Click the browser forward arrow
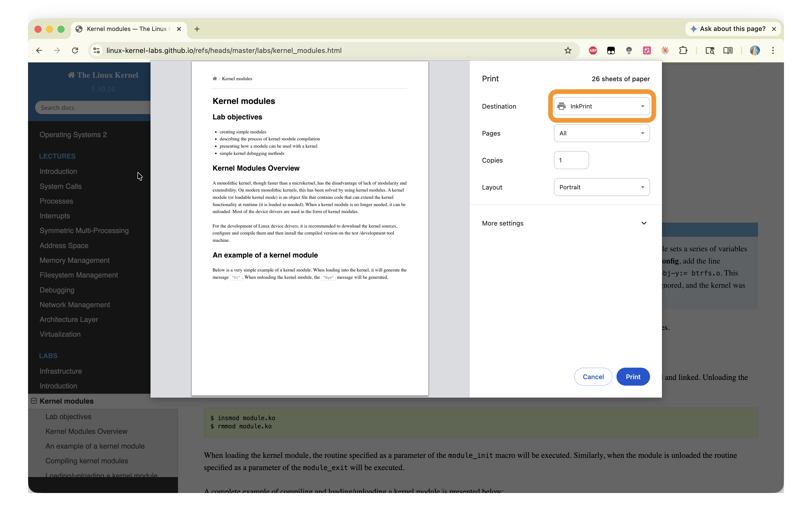 [x=57, y=50]
